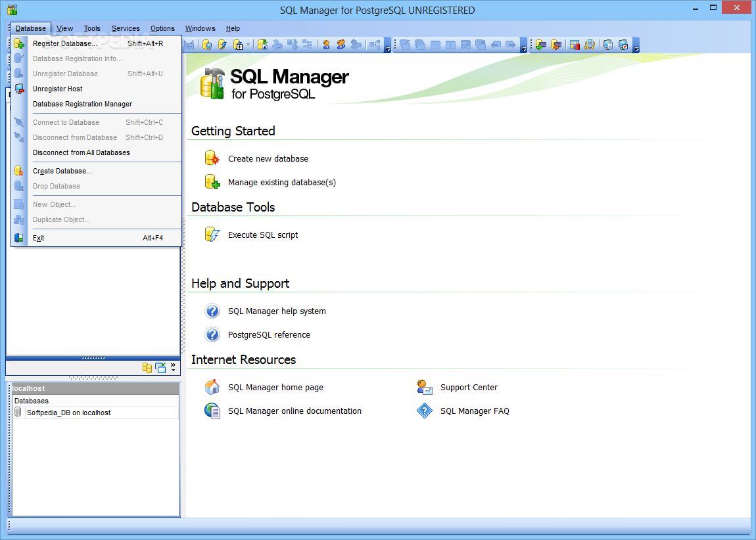Image resolution: width=756 pixels, height=540 pixels.
Task: Click the yellow databases icon in explorer panel
Action: 147,367
